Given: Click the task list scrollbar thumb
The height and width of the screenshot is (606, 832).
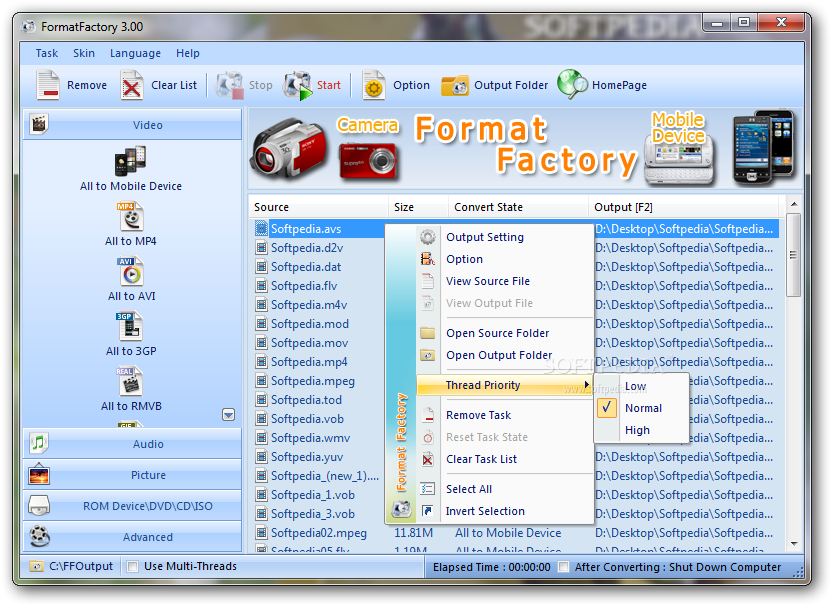Looking at the screenshot, I should [x=793, y=255].
